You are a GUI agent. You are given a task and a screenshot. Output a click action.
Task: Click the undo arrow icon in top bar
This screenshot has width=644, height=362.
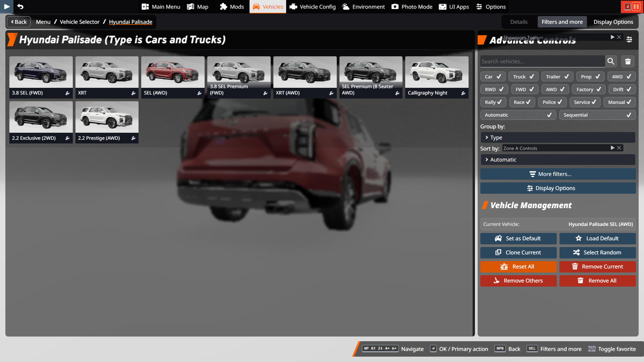pyautogui.click(x=20, y=6)
